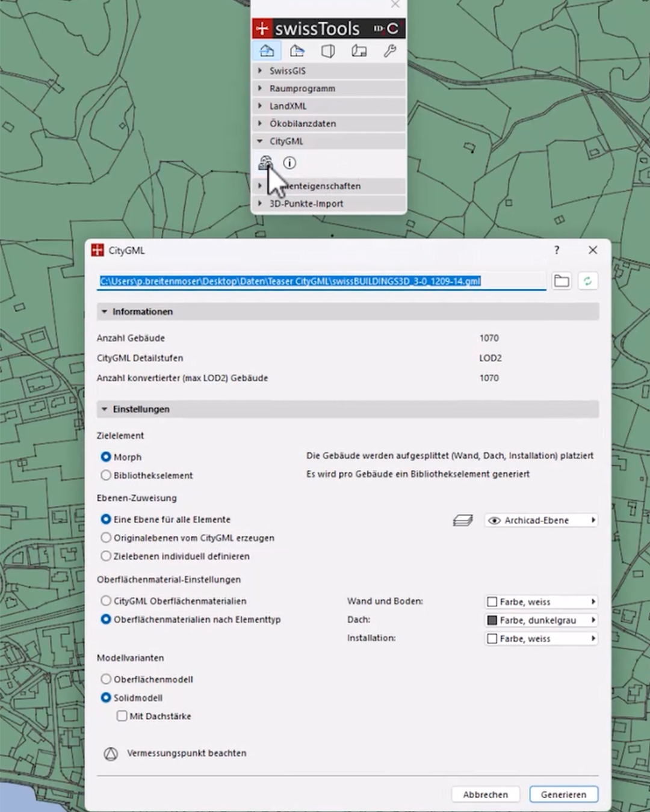
Task: Click Generieren button
Action: (x=564, y=795)
